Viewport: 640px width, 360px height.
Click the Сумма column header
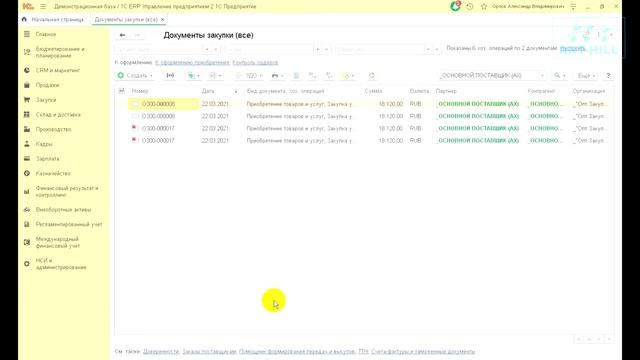click(373, 91)
